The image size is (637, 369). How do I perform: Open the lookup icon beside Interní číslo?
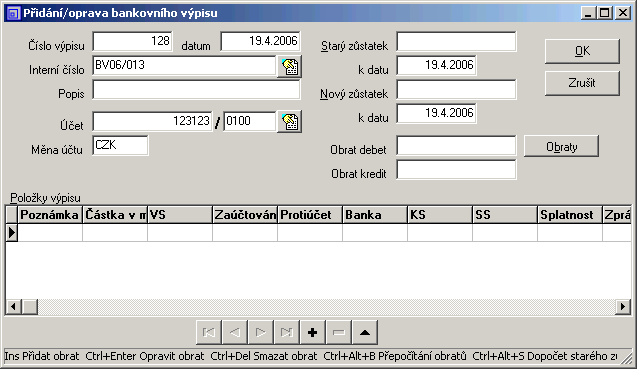(x=289, y=66)
